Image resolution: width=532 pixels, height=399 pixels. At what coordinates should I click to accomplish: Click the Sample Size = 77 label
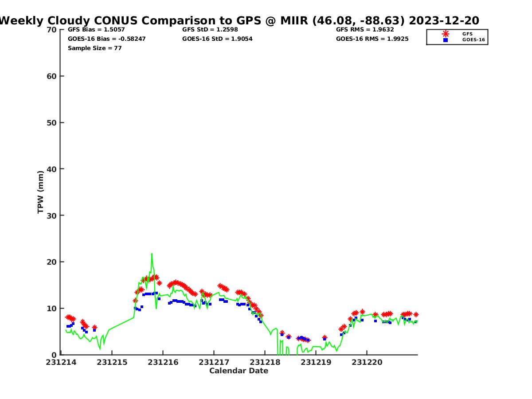pos(94,48)
